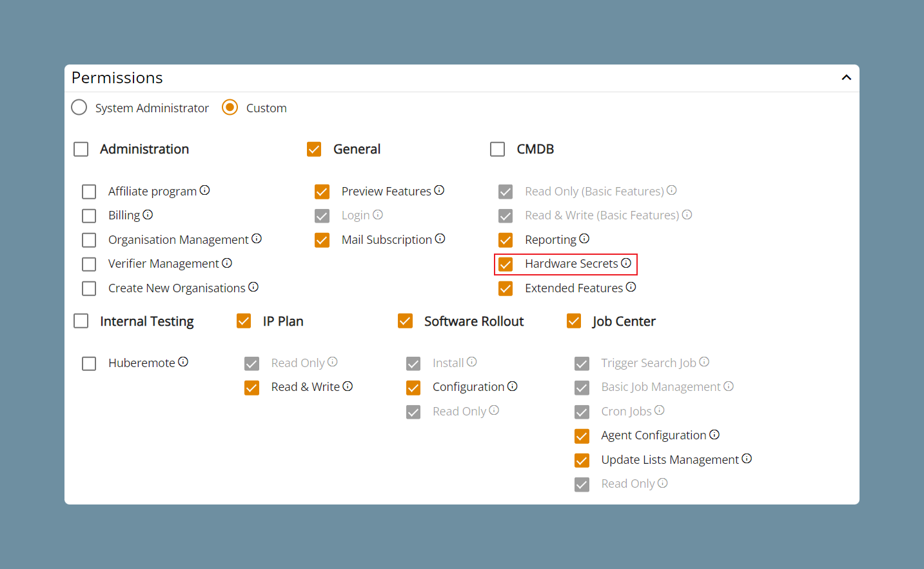Open the Hardware Secrets info icon
Viewport: 924px width, 569px height.
click(626, 263)
